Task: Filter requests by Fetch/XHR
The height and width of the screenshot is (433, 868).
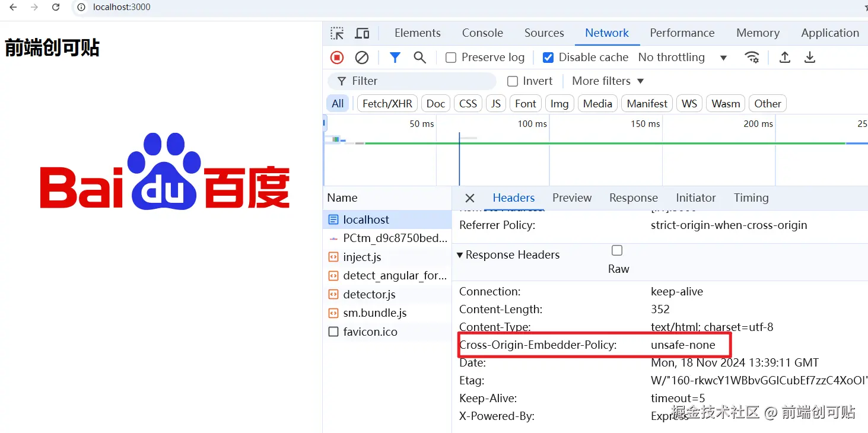Action: point(387,104)
